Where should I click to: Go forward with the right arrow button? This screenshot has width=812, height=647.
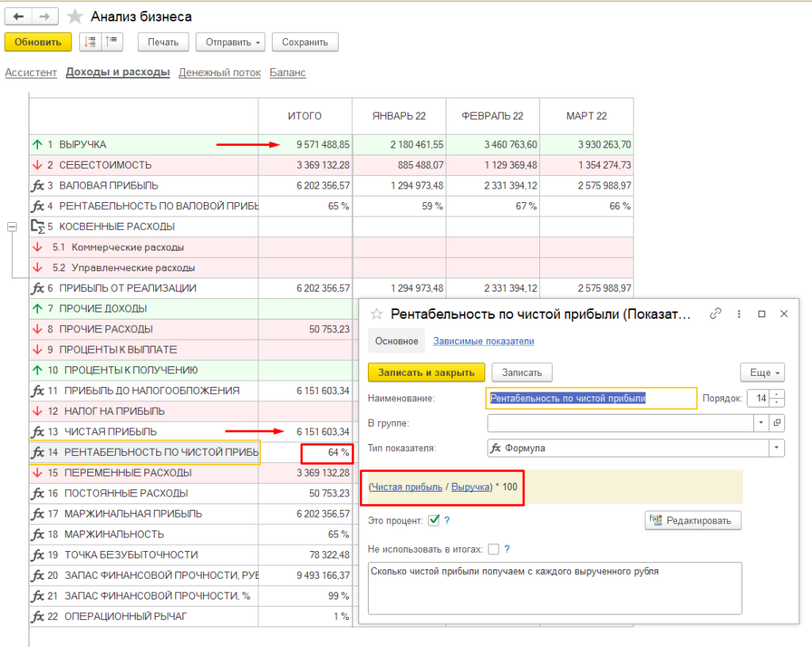[44, 17]
